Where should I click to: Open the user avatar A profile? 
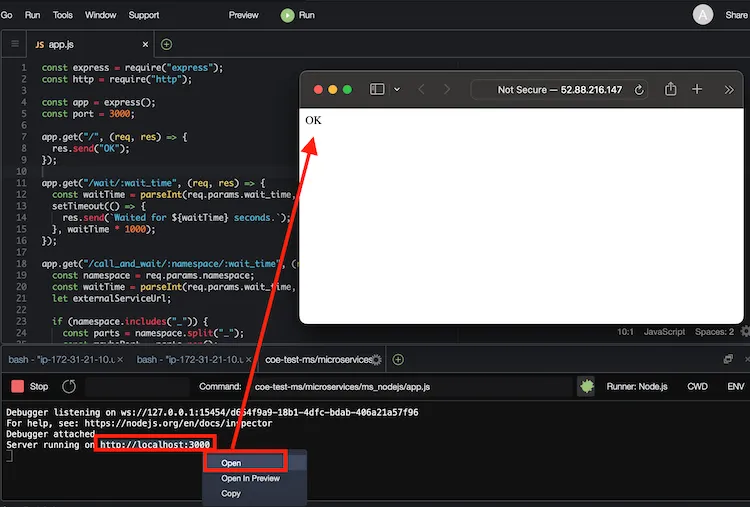[703, 15]
